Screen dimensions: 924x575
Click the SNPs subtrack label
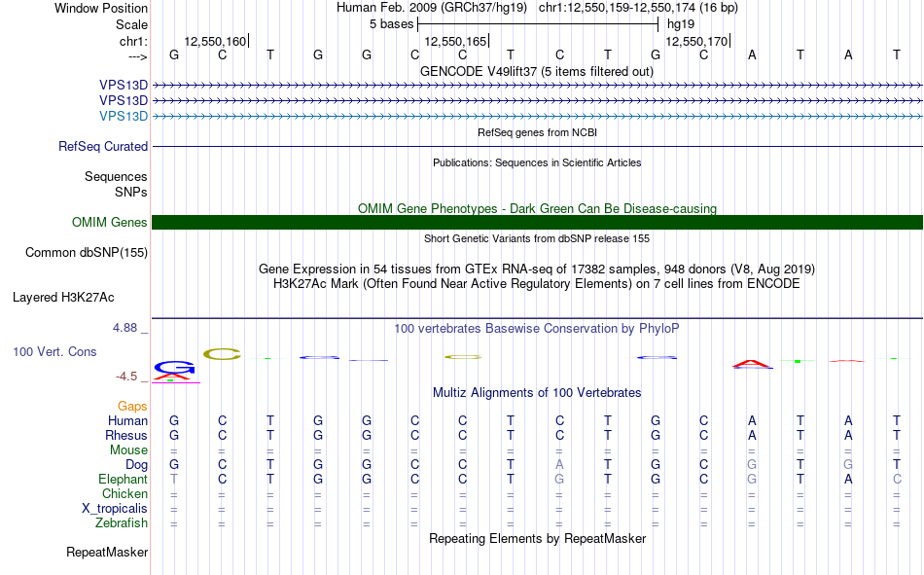point(131,193)
